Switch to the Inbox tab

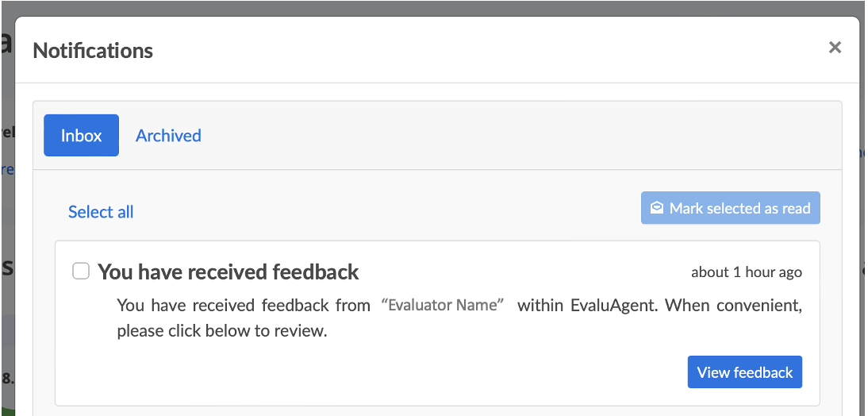tap(81, 135)
